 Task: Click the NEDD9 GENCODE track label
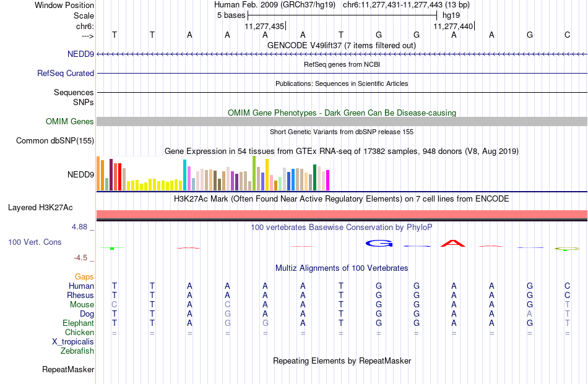tap(80, 54)
